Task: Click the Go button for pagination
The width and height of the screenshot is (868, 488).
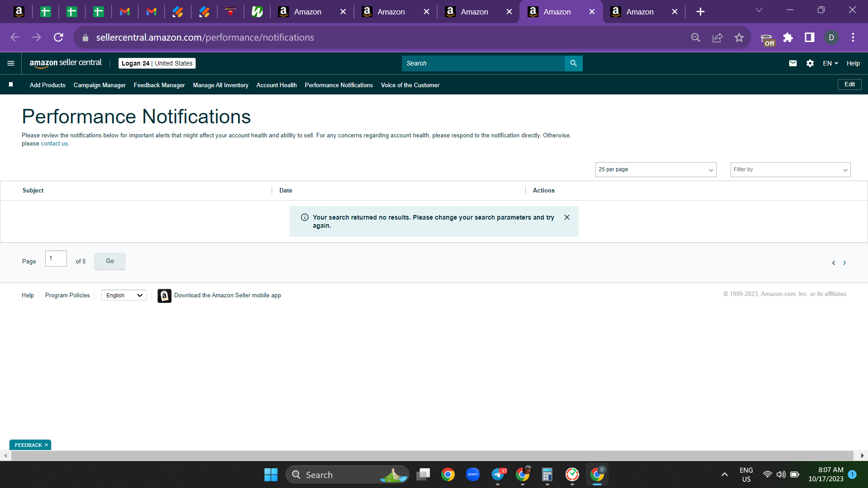Action: tap(110, 261)
